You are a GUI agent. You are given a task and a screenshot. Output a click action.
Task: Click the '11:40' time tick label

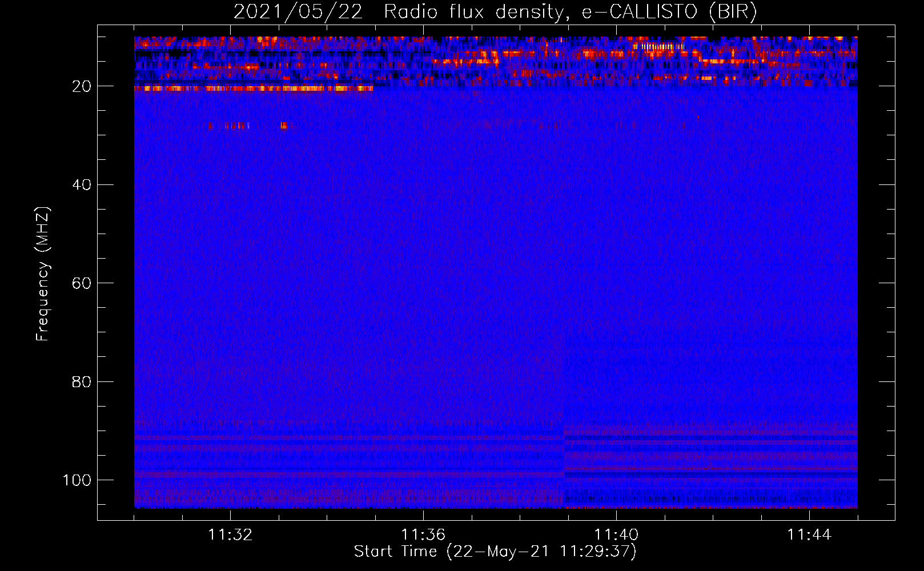pyautogui.click(x=616, y=534)
